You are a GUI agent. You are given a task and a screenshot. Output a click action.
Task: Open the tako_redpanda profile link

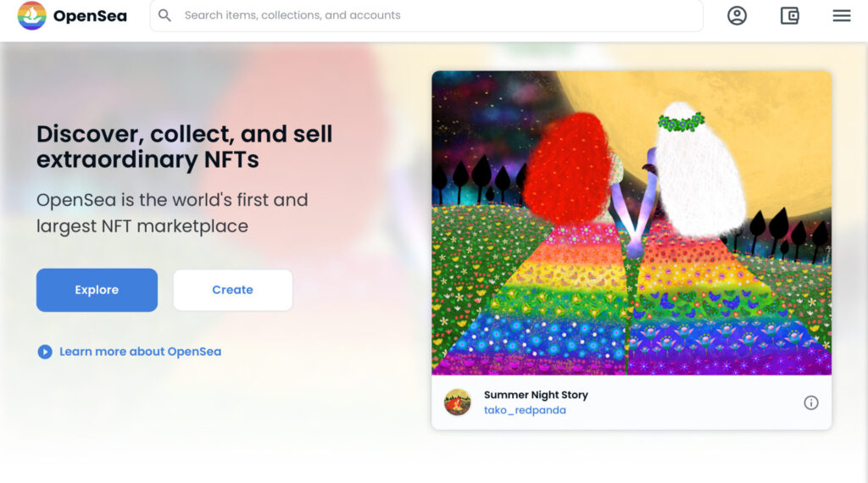tap(525, 410)
